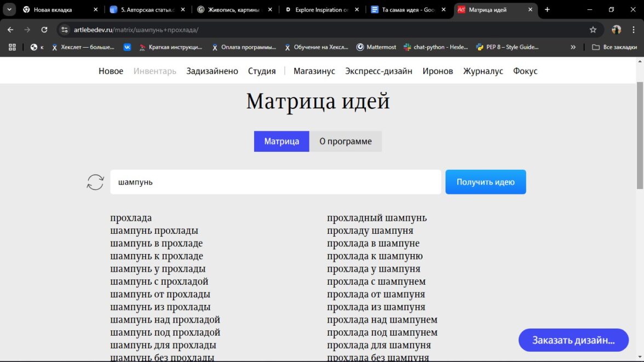This screenshot has width=644, height=362.
Task: Open the VK bookmark icon
Action: click(x=127, y=47)
